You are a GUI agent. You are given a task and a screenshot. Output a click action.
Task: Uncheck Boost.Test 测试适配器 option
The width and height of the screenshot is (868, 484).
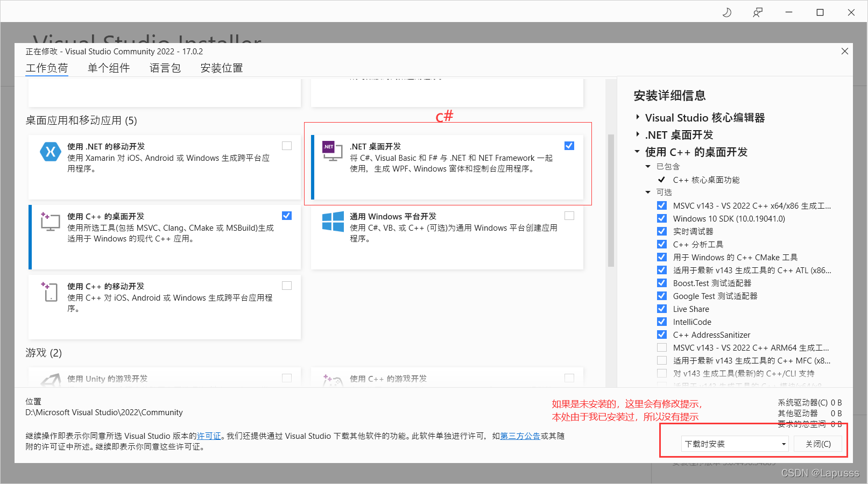pyautogui.click(x=662, y=283)
